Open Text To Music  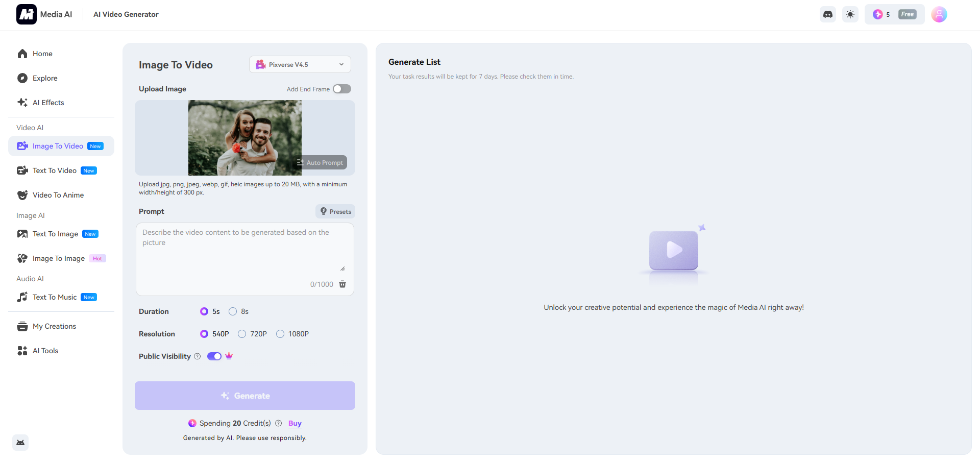coord(61,297)
